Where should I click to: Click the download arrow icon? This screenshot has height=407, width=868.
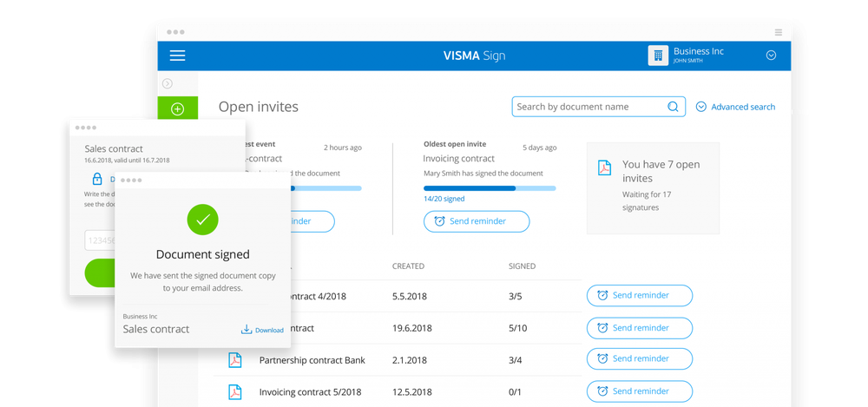pos(247,330)
